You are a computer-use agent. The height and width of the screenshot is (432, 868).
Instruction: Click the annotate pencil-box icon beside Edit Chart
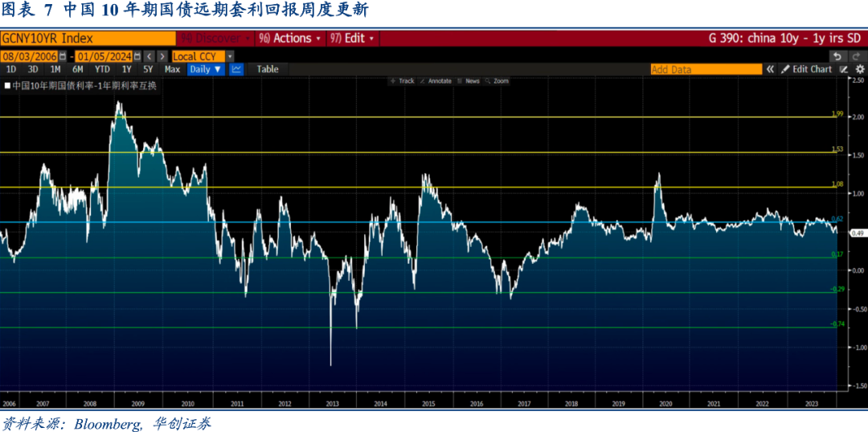click(x=844, y=69)
